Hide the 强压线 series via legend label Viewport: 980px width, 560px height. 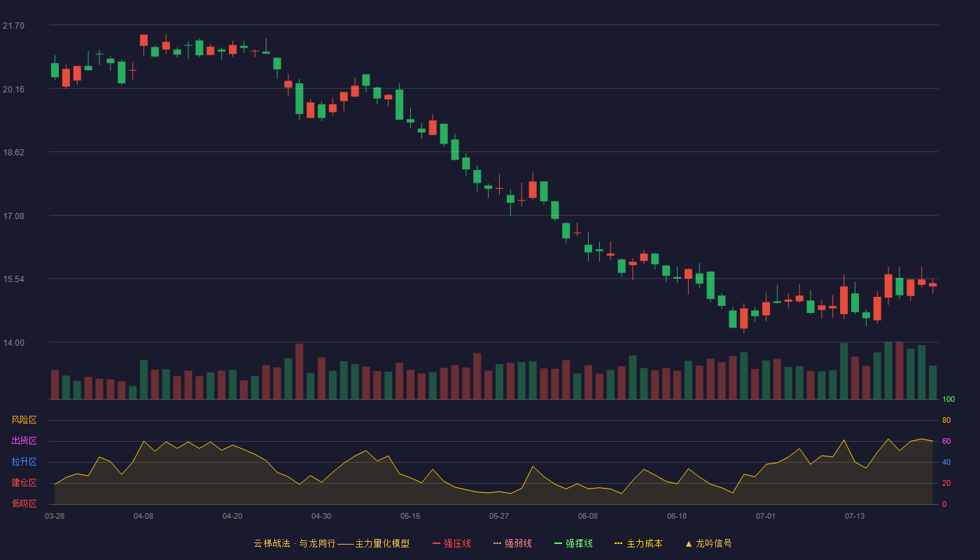[x=457, y=543]
